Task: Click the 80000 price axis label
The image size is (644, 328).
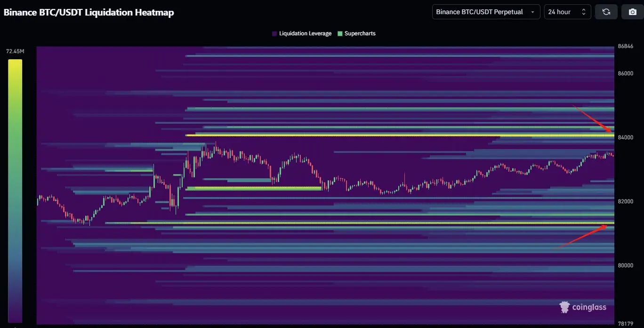Action: 626,265
